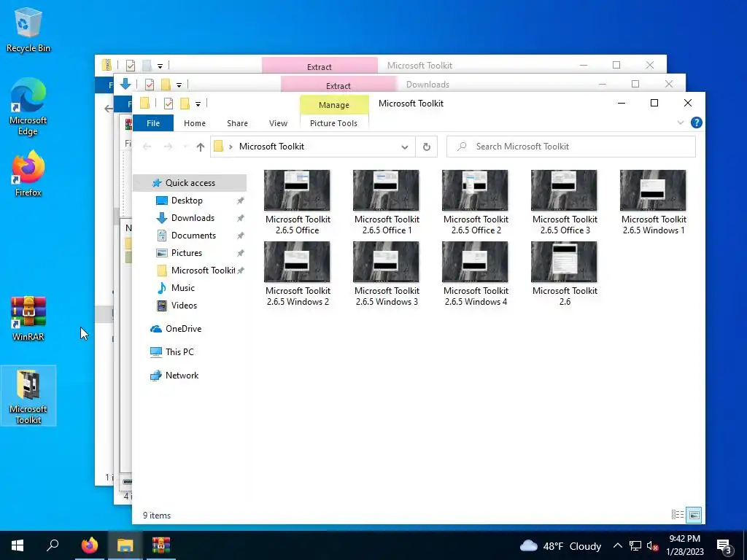Unpin Desktop using its pin icon
The height and width of the screenshot is (560, 747).
point(241,201)
